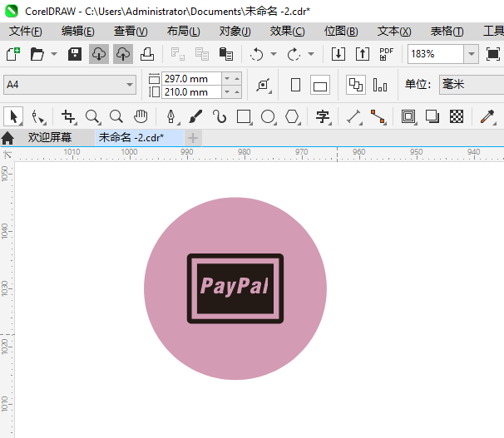The width and height of the screenshot is (504, 438).
Task: Toggle apply layout to current page
Action: pyautogui.click(x=380, y=85)
